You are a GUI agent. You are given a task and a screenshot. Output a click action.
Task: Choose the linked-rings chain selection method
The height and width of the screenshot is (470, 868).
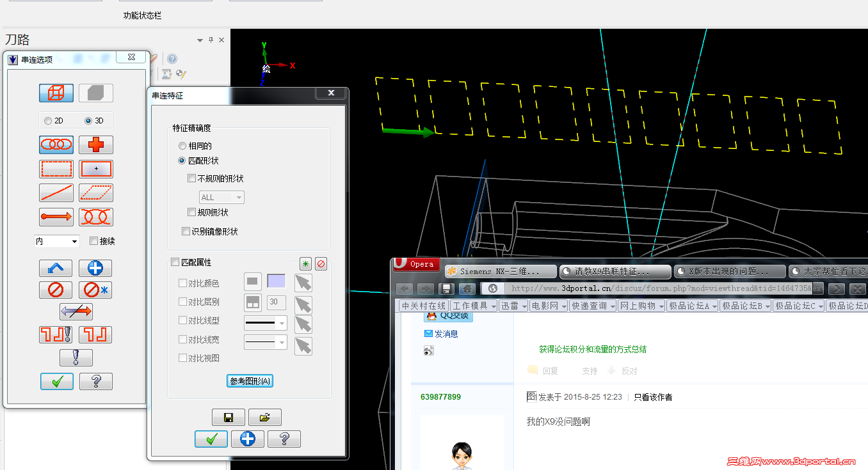pos(56,145)
